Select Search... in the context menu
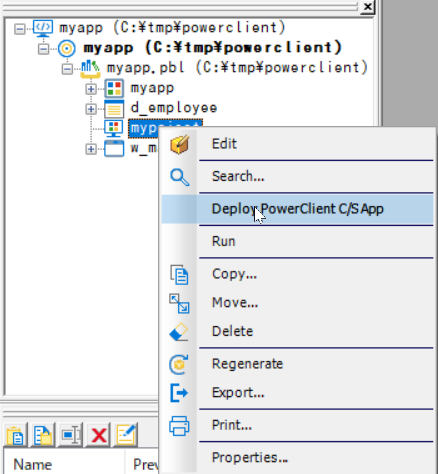This screenshot has height=474, width=438. (x=297, y=176)
